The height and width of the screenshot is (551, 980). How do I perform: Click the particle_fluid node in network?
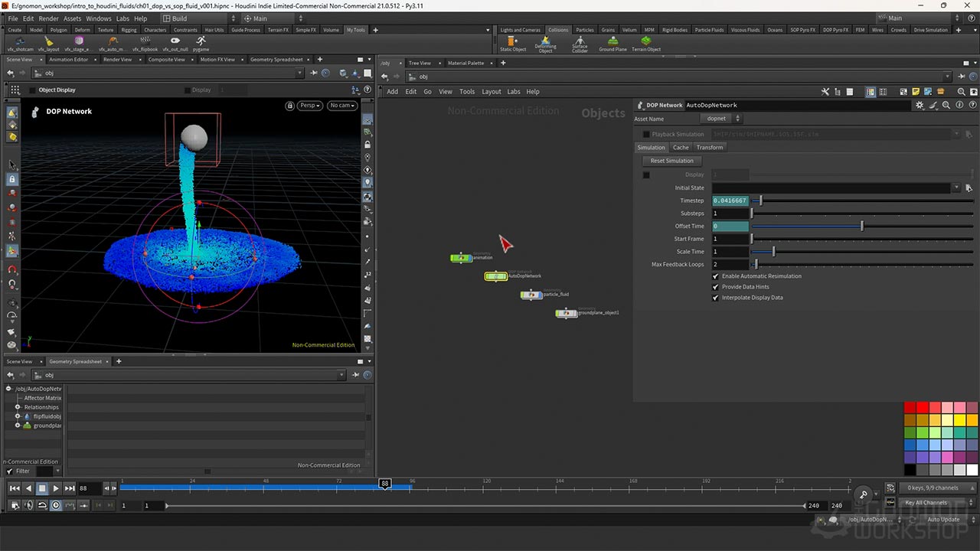click(531, 295)
